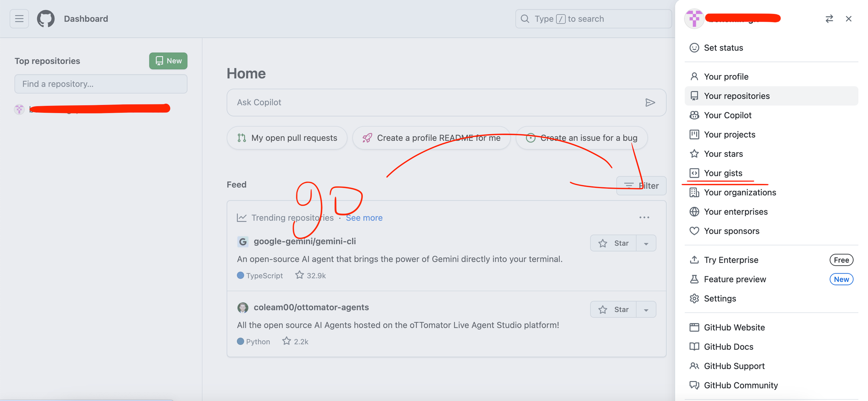Screen dimensions: 868x401
Task: Click the star icon beside Your stars
Action: tap(694, 153)
